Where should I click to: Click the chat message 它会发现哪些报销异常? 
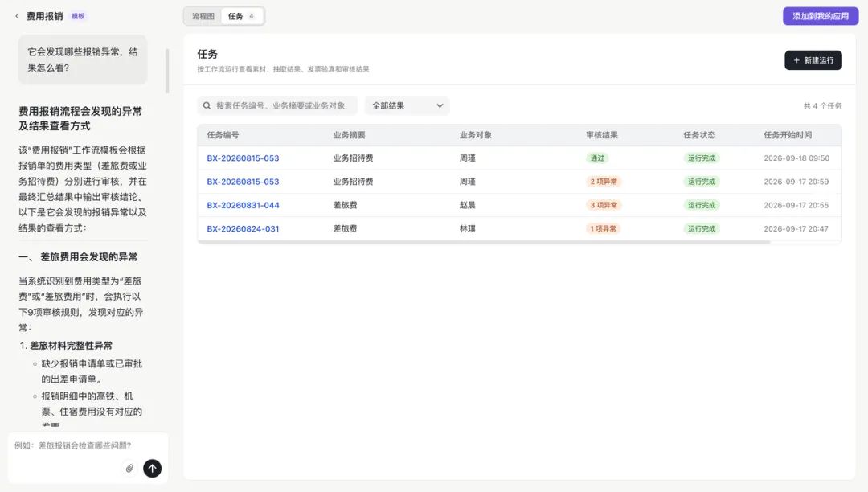pos(83,59)
